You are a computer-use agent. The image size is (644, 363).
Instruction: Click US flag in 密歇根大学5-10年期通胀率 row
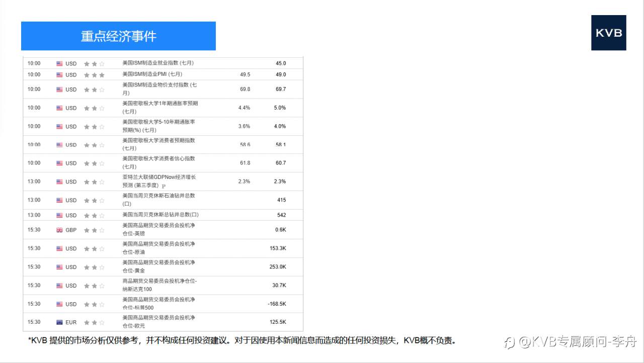(x=59, y=127)
